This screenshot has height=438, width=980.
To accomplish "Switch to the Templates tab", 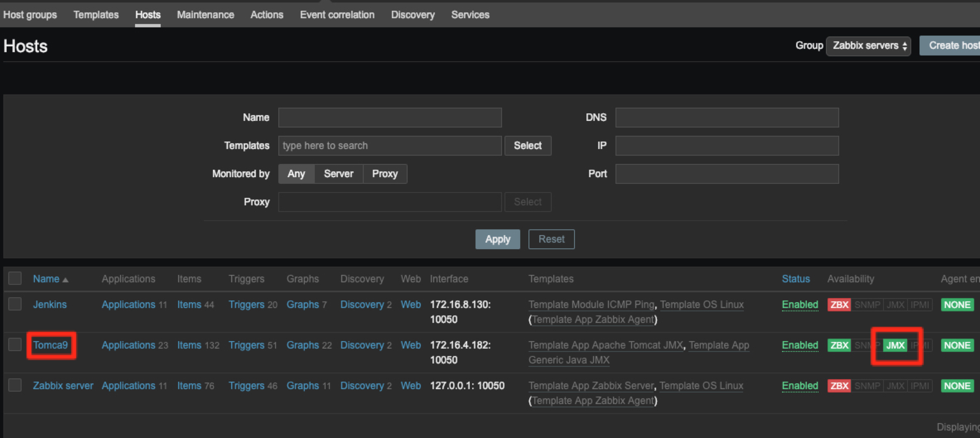I will (96, 15).
